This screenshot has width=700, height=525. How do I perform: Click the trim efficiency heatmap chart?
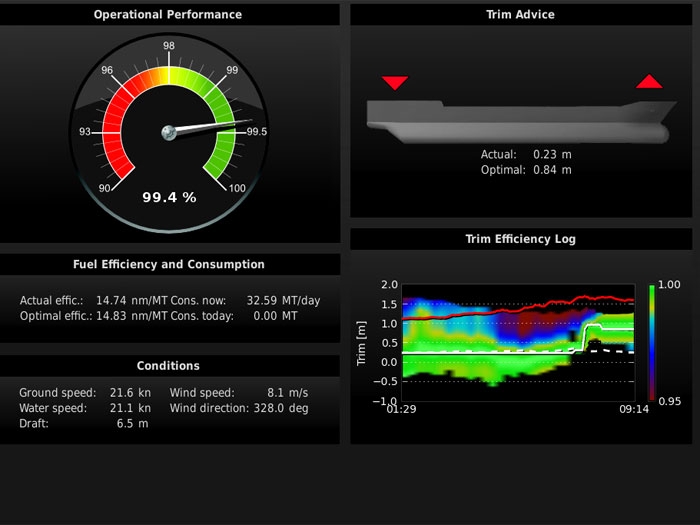518,342
